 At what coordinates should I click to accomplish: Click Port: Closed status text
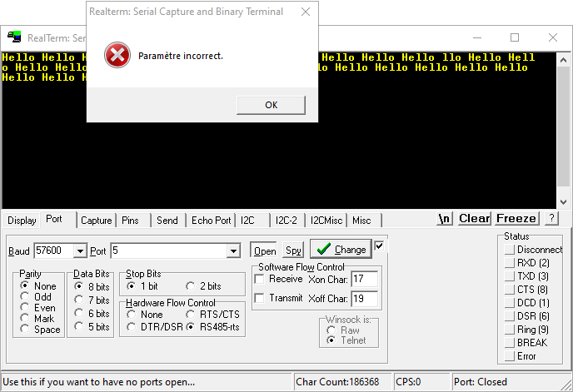point(481,382)
